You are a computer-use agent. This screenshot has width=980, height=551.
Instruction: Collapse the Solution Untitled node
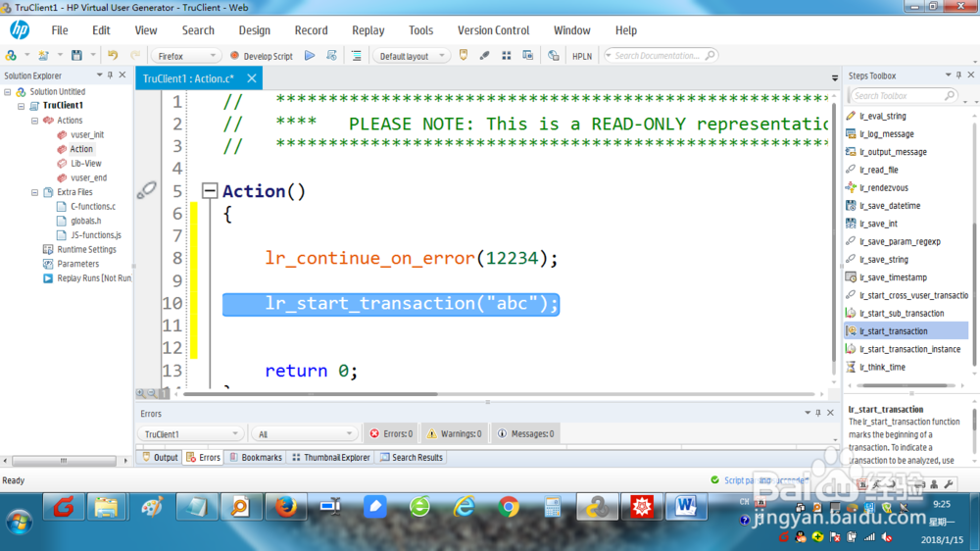click(x=8, y=92)
